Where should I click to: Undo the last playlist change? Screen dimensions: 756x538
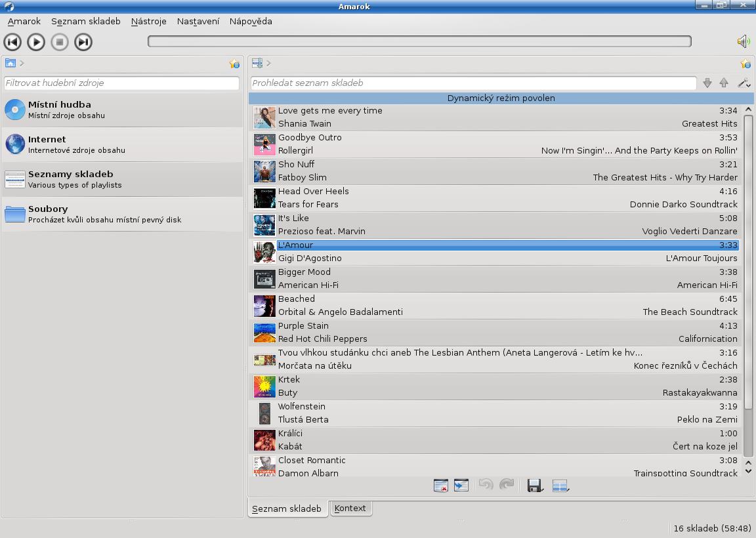click(486, 485)
